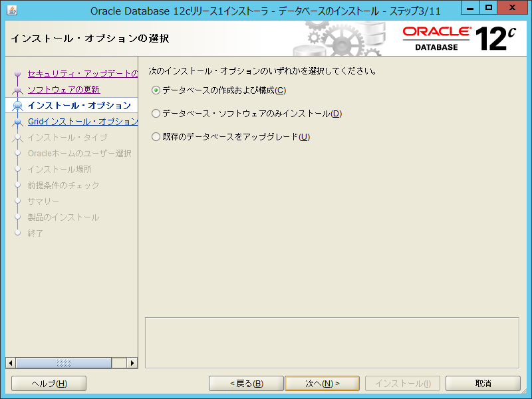Click the Java icon in title bar
Image resolution: width=532 pixels, height=399 pixels.
[13, 10]
